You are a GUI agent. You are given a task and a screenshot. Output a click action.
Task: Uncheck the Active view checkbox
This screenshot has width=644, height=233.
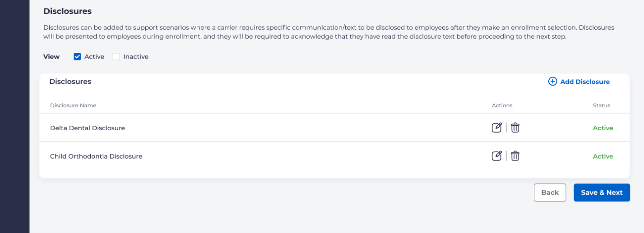click(x=77, y=57)
